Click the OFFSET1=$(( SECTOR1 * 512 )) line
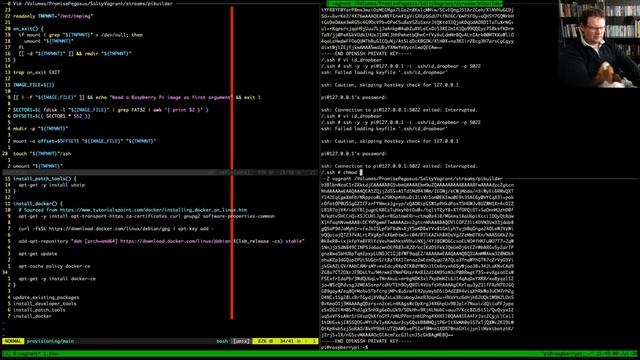Image resolution: width=640 pixels, height=360 pixels. (x=52, y=116)
